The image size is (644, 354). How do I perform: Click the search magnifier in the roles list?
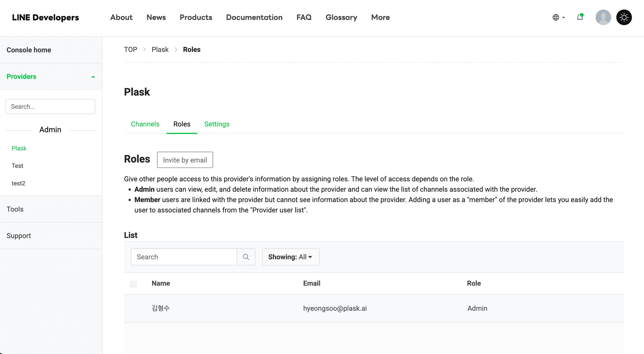(246, 257)
